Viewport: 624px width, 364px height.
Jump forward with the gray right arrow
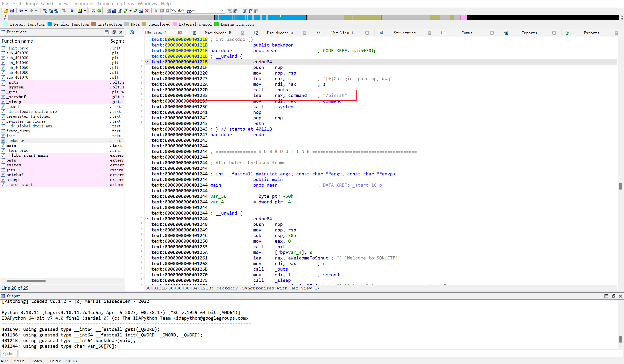(x=31, y=11)
